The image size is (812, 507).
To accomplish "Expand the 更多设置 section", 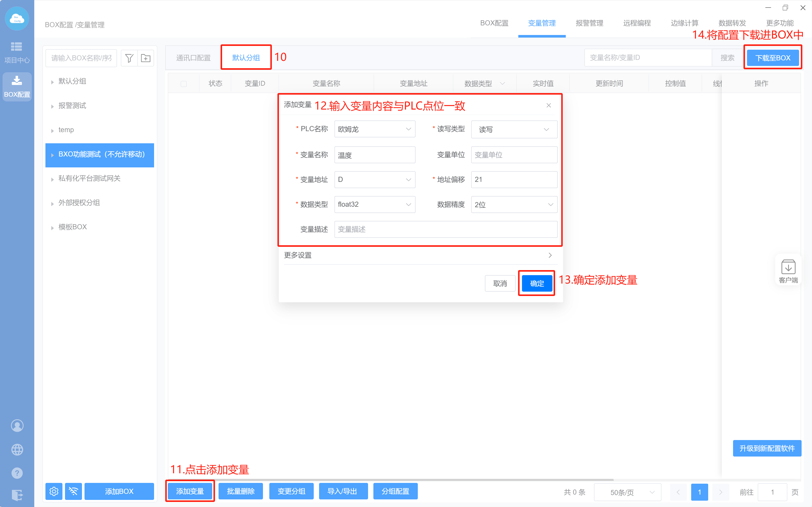I will coord(418,255).
